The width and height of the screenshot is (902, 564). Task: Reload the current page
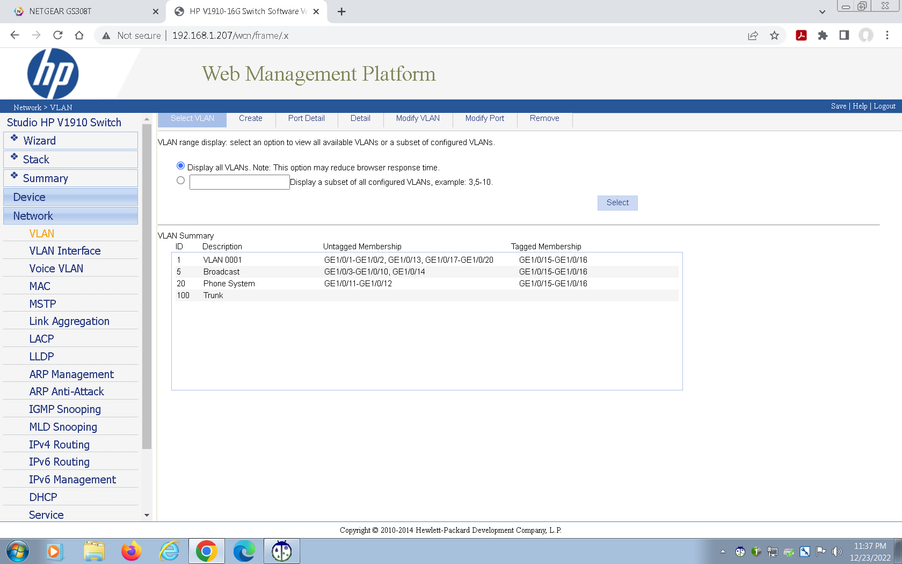[58, 36]
